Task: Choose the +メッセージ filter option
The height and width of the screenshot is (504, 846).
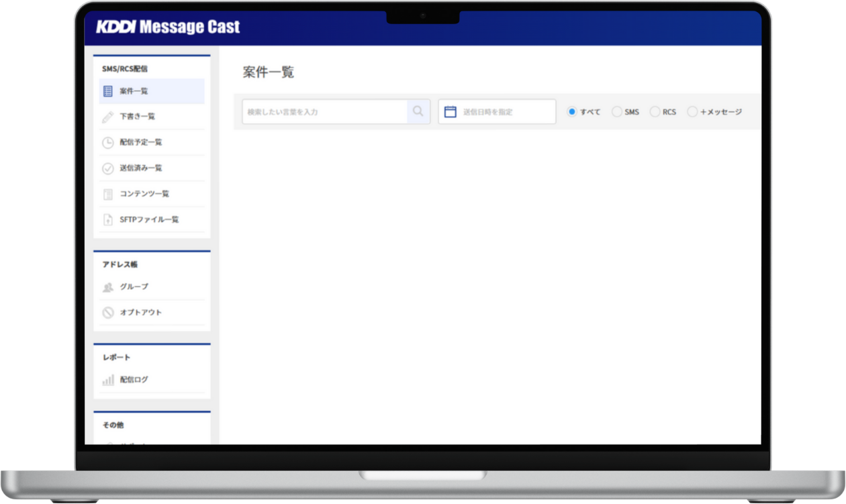Action: click(692, 111)
